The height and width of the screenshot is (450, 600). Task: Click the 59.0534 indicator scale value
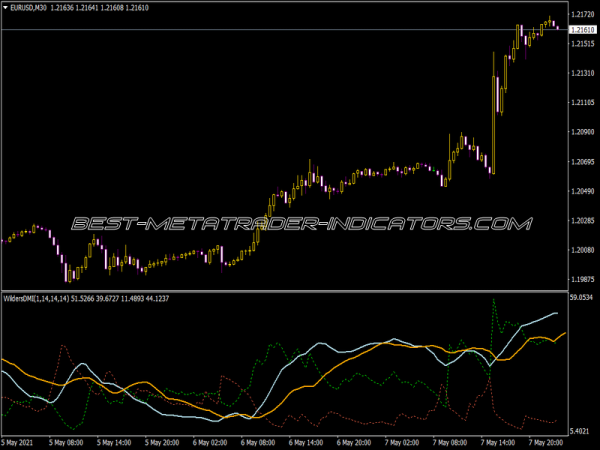point(582,297)
